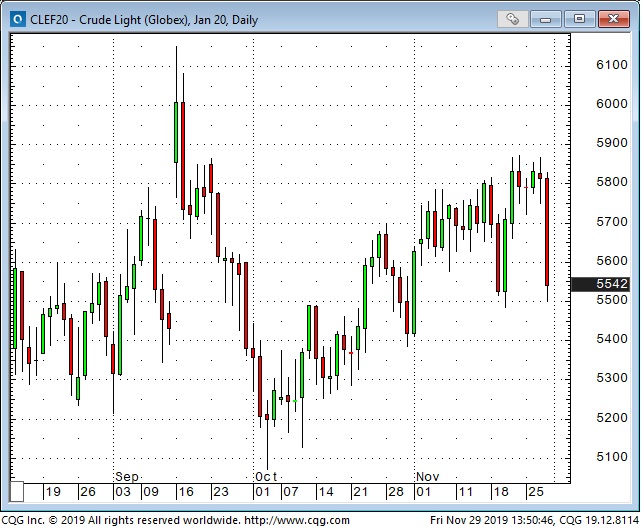Click date label 18 on time axis
The height and width of the screenshot is (528, 642).
501,492
